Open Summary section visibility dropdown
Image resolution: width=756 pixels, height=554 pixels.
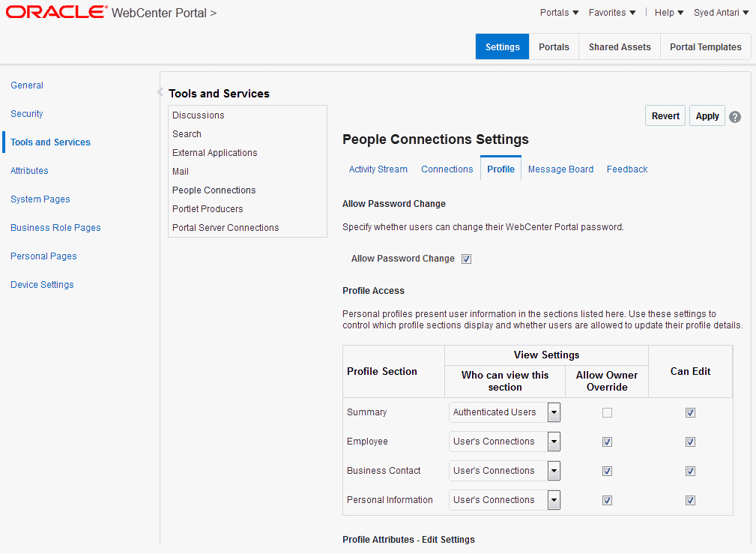[554, 412]
